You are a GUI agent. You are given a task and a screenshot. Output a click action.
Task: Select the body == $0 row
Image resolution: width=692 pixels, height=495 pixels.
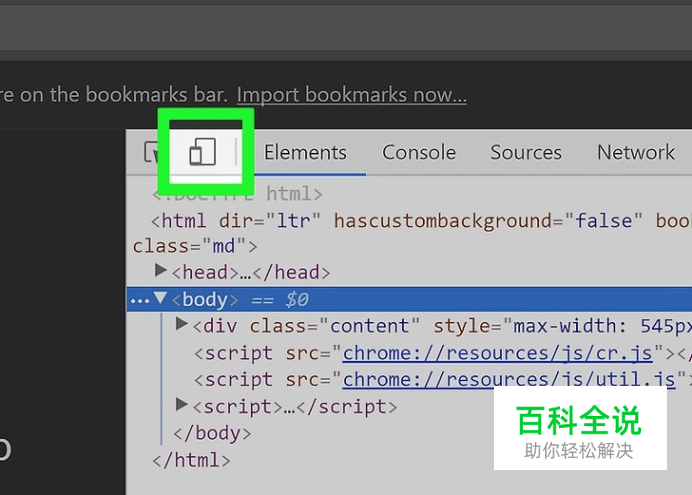coord(410,299)
